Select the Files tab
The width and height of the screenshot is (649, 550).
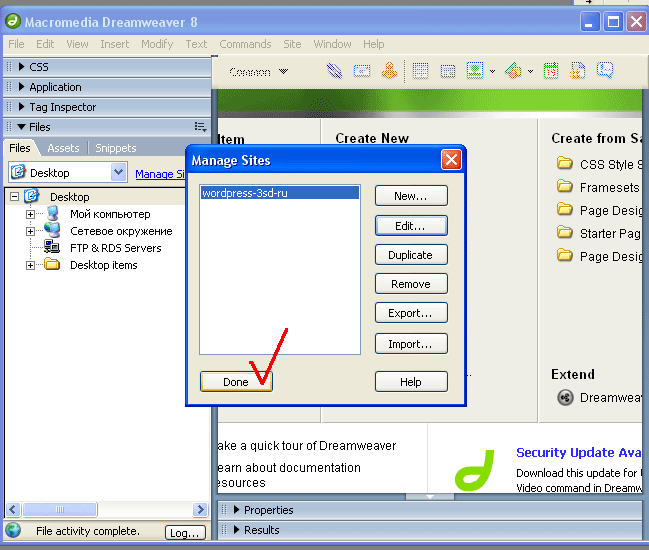(20, 148)
